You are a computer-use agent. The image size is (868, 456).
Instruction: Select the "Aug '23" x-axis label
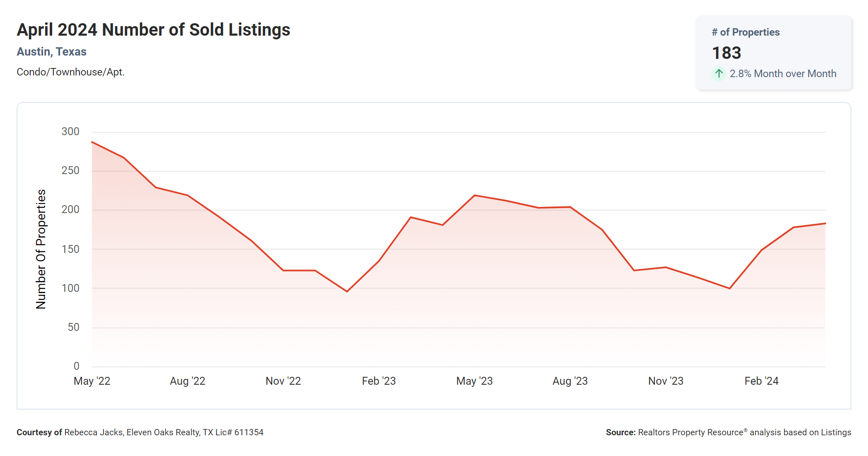pos(570,381)
